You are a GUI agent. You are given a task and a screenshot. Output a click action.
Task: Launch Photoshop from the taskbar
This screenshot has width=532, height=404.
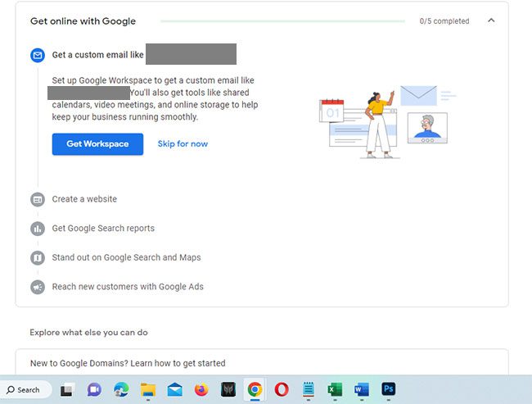(x=389, y=389)
